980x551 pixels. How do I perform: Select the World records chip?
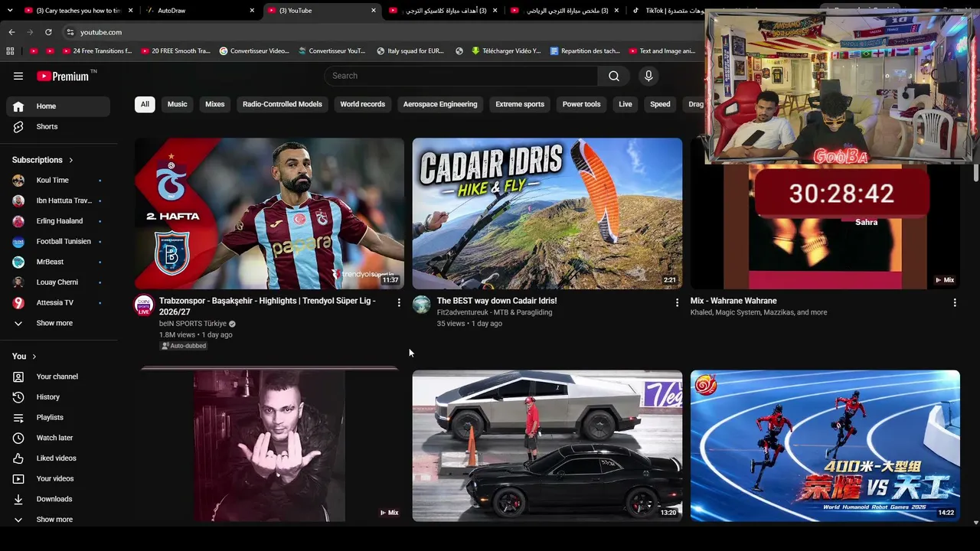coord(363,104)
